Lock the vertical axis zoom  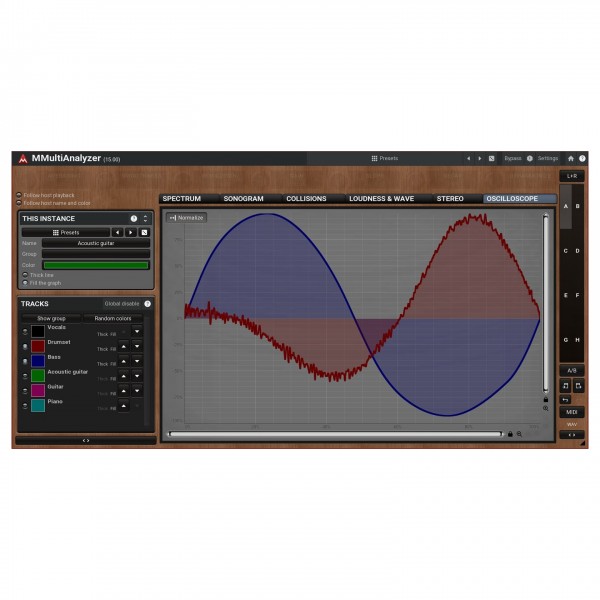coord(546,399)
